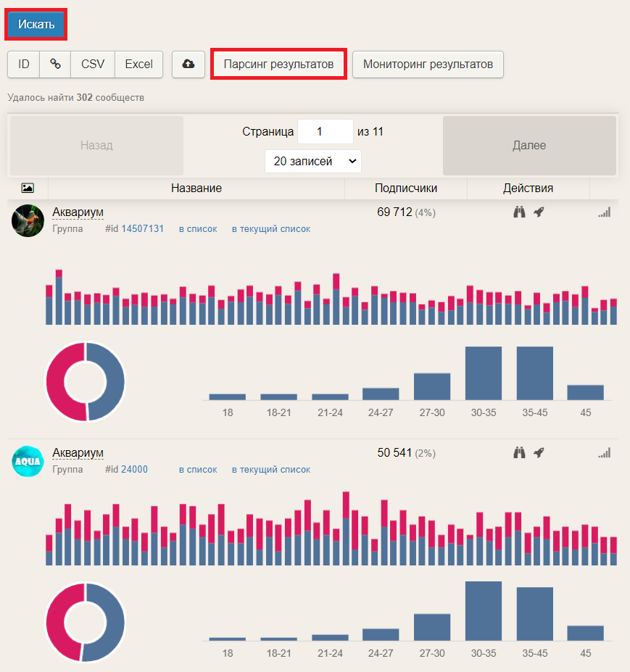This screenshot has height=672, width=630.
Task: Click signal bars icon for group with 50 541 subscribers
Action: [x=604, y=453]
